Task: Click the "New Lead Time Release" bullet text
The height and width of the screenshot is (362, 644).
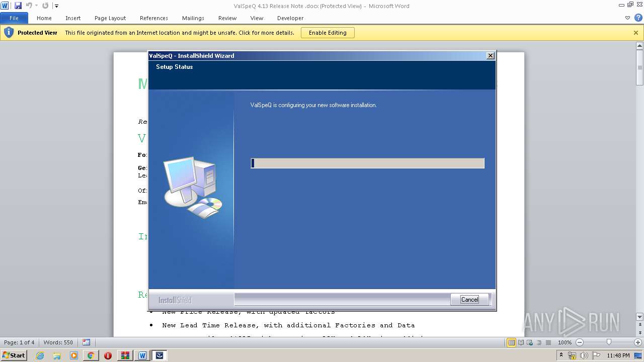Action: pos(288,325)
